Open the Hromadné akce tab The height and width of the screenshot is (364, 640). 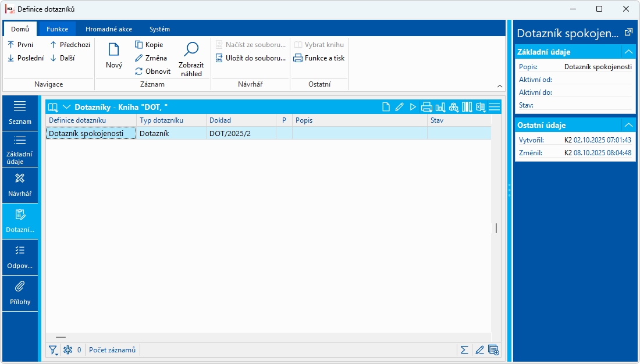[x=109, y=29]
